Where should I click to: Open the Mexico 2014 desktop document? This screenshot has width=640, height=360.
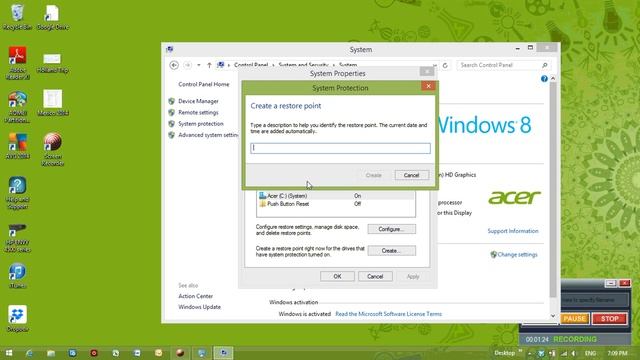tap(53, 103)
